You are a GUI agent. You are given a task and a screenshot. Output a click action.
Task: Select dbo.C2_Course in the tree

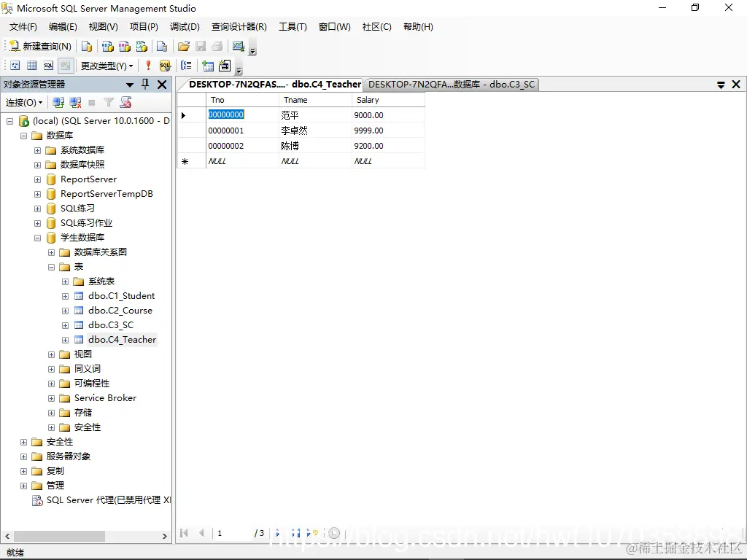pos(120,311)
